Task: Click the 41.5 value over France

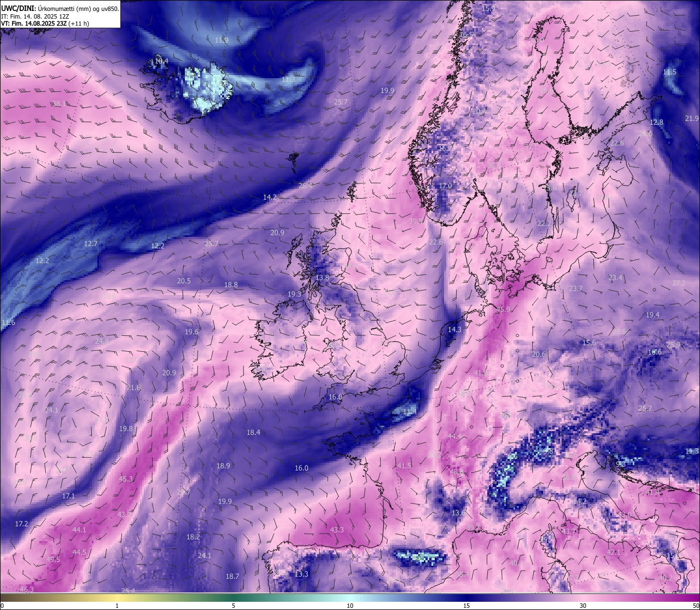Action: point(404,466)
